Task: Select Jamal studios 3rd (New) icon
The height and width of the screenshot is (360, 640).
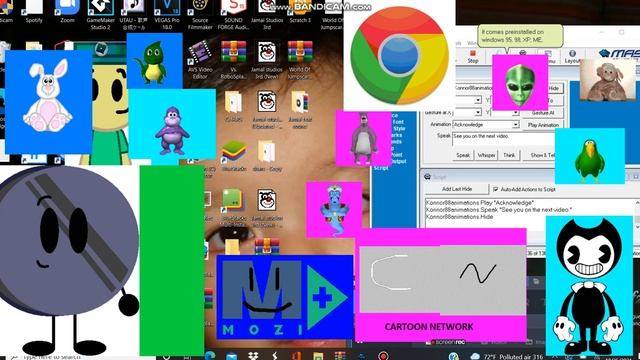Action: click(267, 60)
